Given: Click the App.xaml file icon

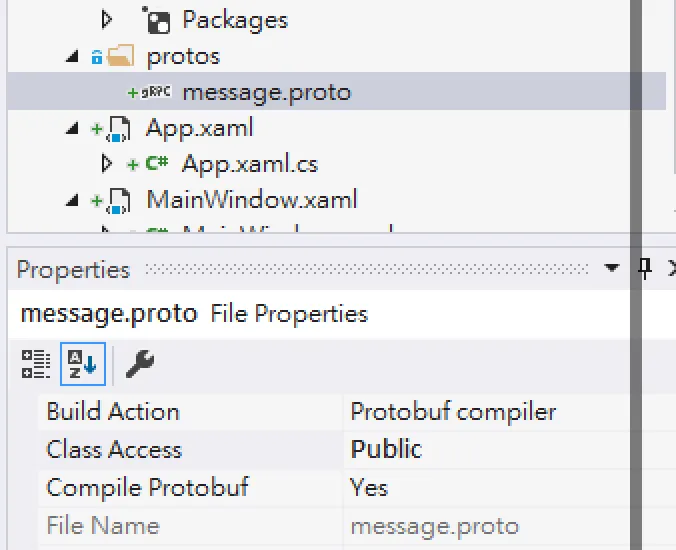Looking at the screenshot, I should pyautogui.click(x=120, y=129).
